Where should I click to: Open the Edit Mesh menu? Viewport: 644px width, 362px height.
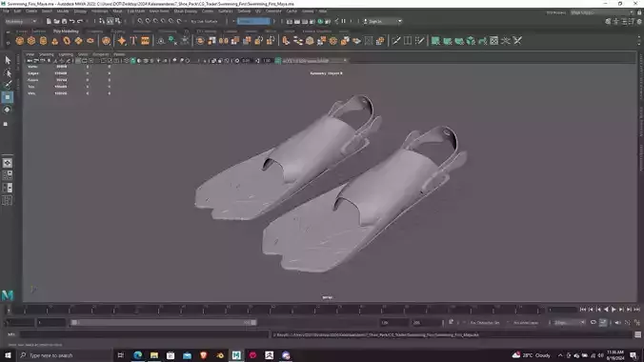coord(135,11)
